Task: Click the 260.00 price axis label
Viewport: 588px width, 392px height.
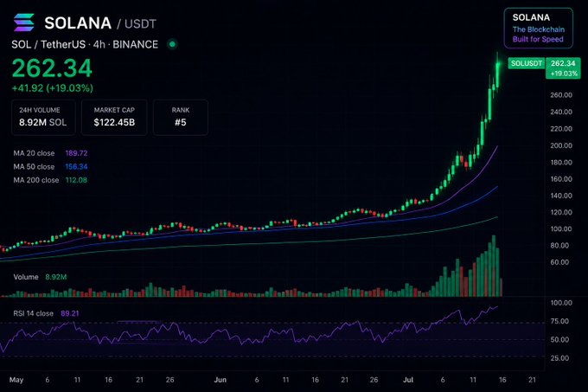Action: click(x=561, y=95)
